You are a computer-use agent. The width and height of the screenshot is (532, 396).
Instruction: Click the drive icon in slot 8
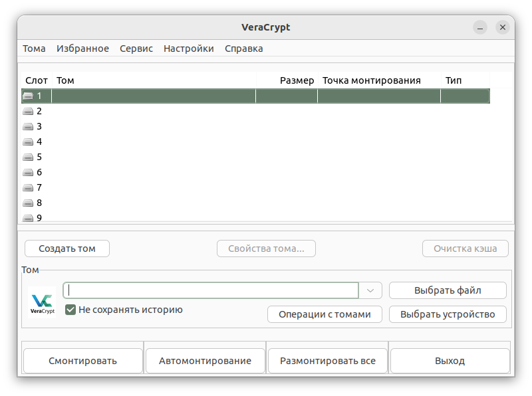point(28,203)
